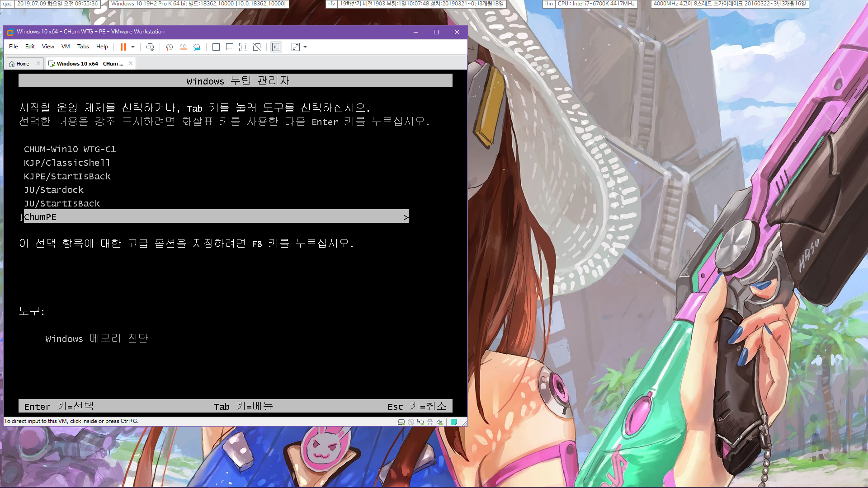Select KJPE/StartIsBack boot entry

(x=67, y=176)
